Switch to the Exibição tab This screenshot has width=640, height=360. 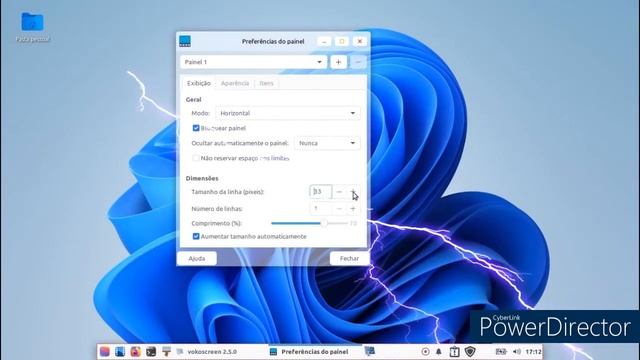pyautogui.click(x=199, y=83)
